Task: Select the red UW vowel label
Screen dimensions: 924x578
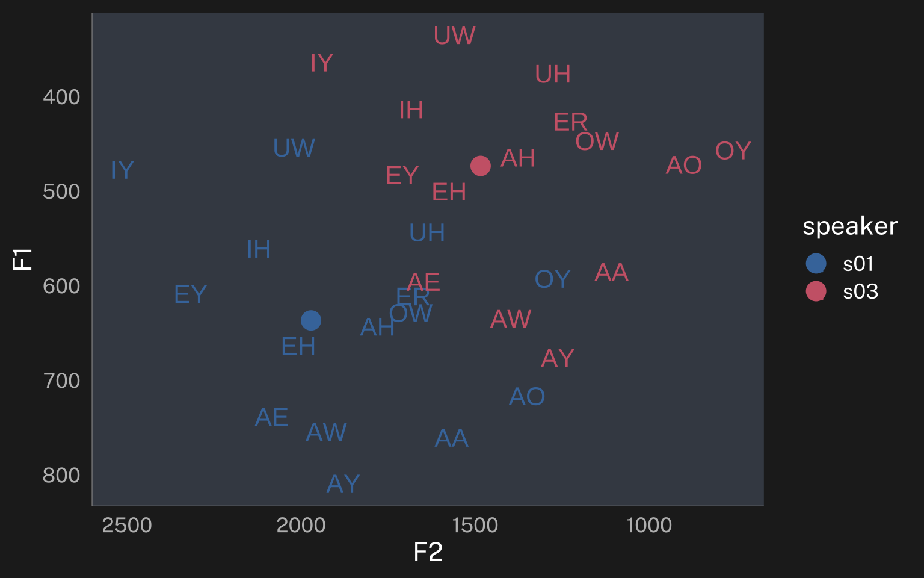Action: click(x=454, y=36)
